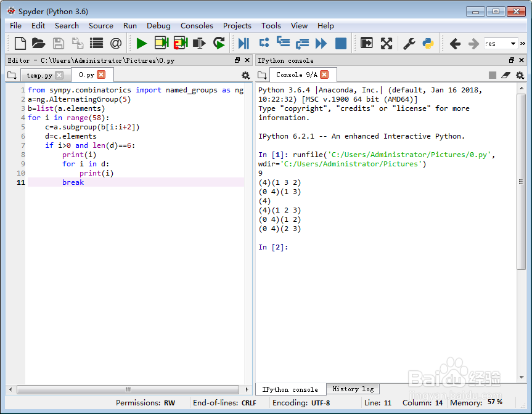This screenshot has height=414, width=532.
Task: Open the File menu
Action: tap(15, 26)
